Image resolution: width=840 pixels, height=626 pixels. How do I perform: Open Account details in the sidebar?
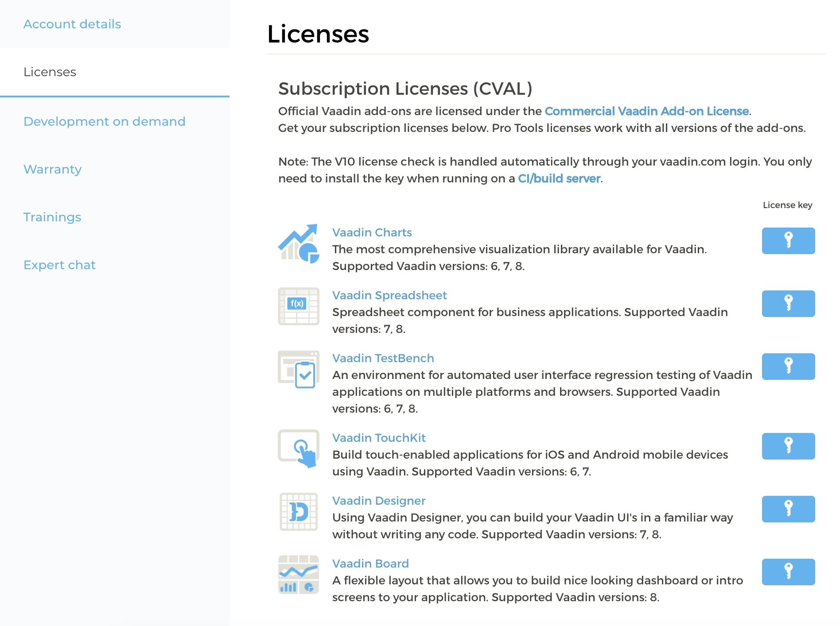(72, 24)
